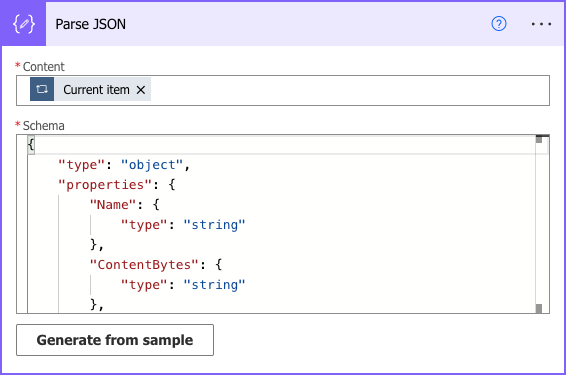Click inside the Content input field
Screen dimensions: 566x375
pyautogui.click(x=283, y=91)
